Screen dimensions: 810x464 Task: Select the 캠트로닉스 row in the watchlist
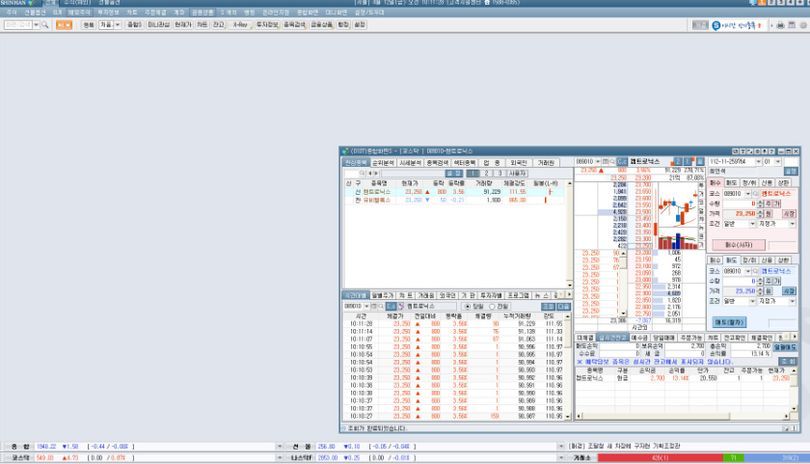point(455,192)
